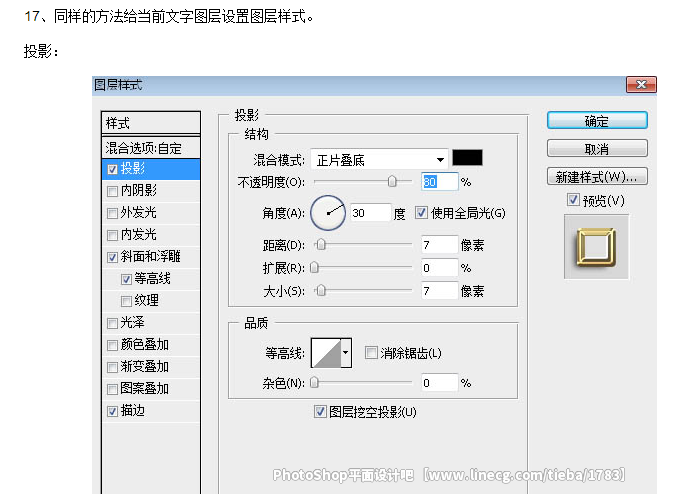This screenshot has width=681, height=494.
Task: Open the 混合模式 dropdown
Action: pos(379,159)
